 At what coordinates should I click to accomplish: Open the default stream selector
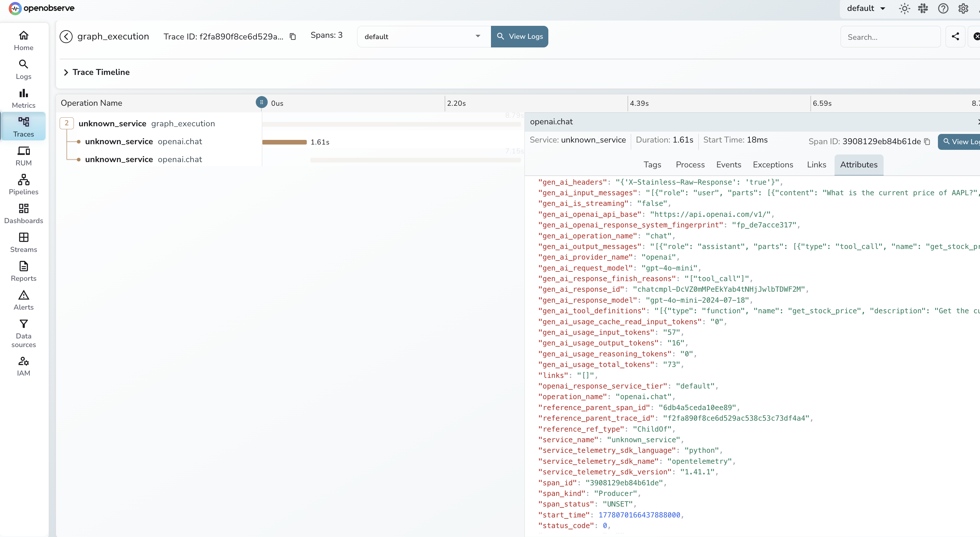423,36
